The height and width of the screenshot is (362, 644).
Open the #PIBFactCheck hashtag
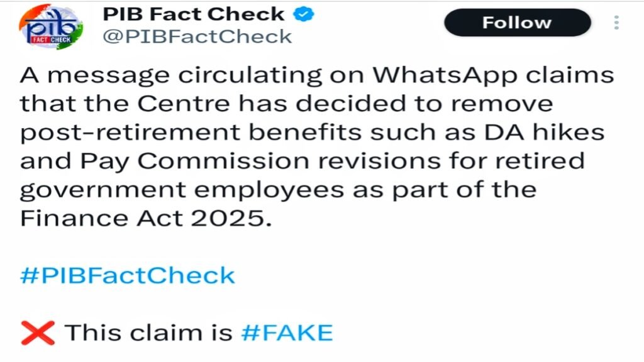(x=127, y=275)
